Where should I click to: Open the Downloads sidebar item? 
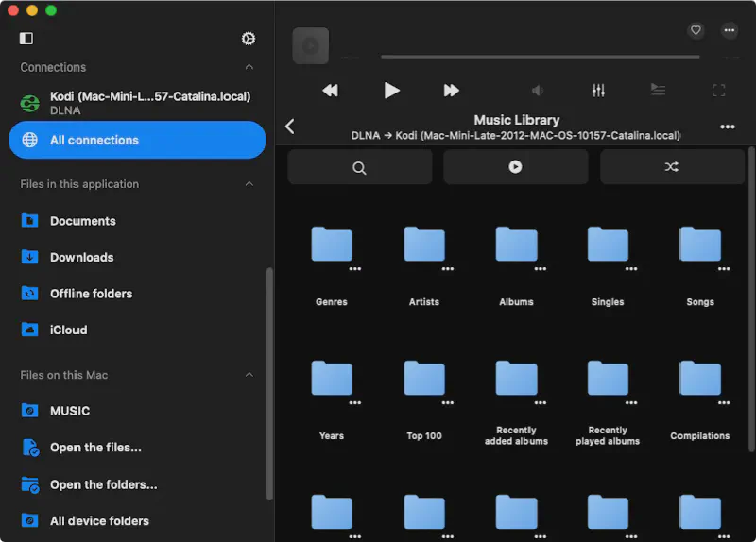point(81,257)
